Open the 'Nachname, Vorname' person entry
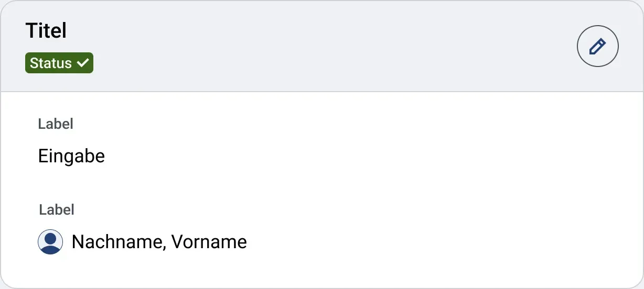The image size is (644, 289). tap(143, 242)
